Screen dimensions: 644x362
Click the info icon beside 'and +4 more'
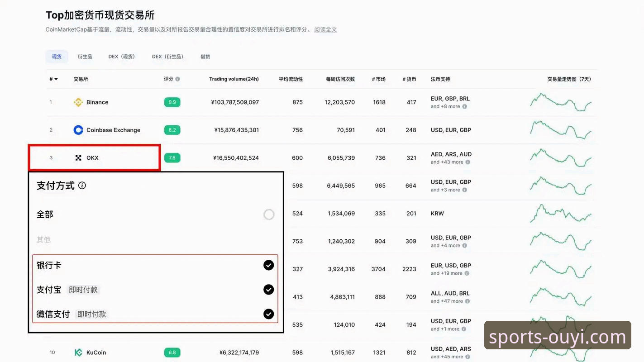[464, 246]
